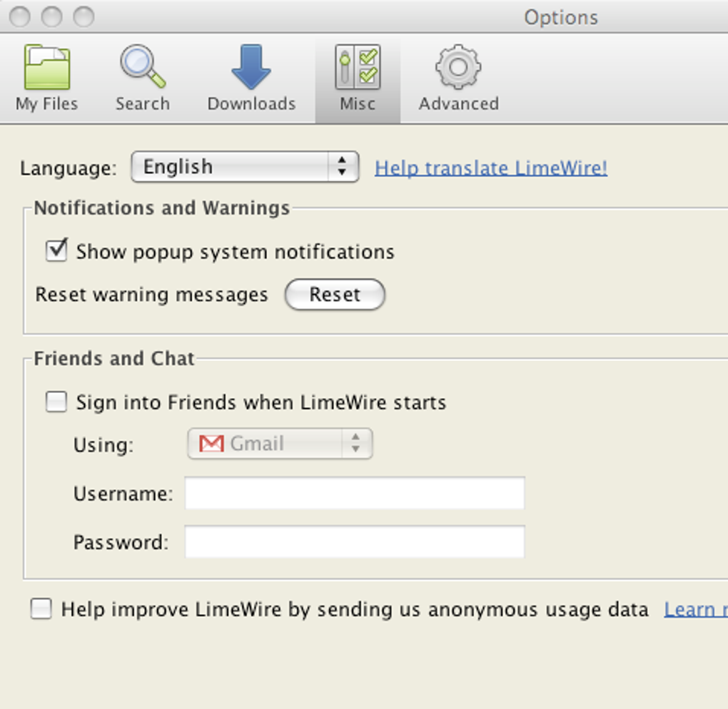This screenshot has height=709, width=728.
Task: Switch to the Advanced tab label
Action: (x=458, y=104)
